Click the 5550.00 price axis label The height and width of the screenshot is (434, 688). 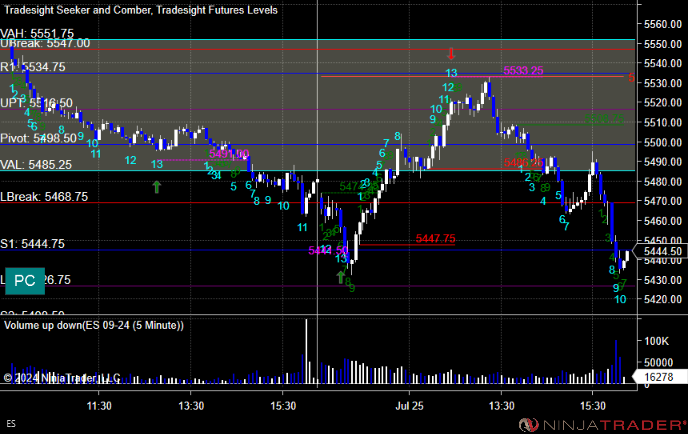click(663, 44)
